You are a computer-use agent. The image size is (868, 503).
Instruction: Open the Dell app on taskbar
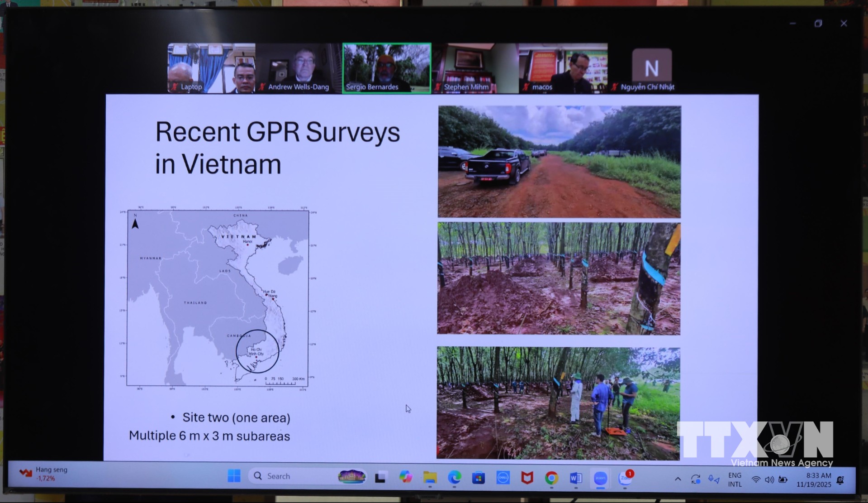(x=503, y=478)
